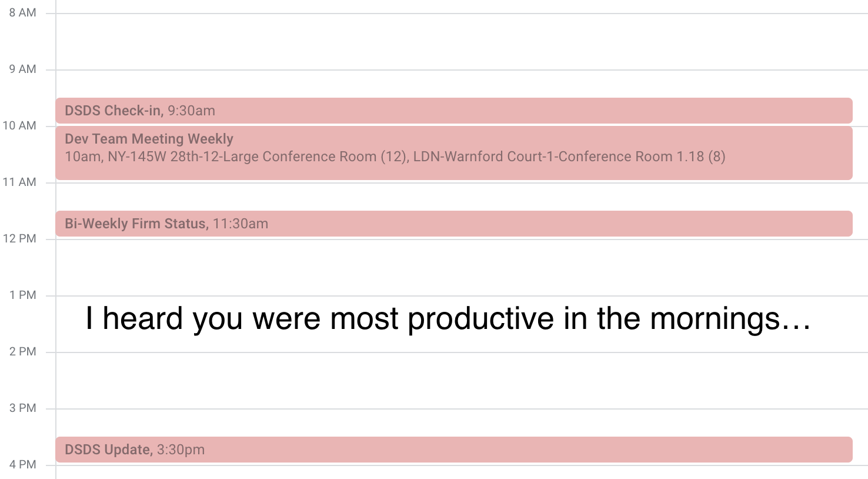Click the 1 PM time label
Viewport: 868px width, 479px height.
[22, 295]
